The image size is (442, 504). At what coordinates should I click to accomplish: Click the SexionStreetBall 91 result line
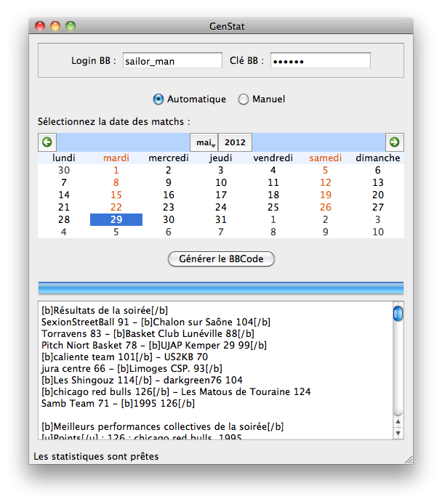tap(156, 322)
